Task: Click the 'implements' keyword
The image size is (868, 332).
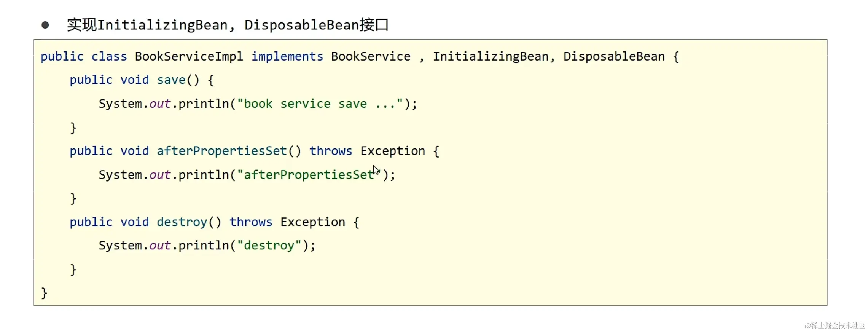Action: click(x=287, y=57)
